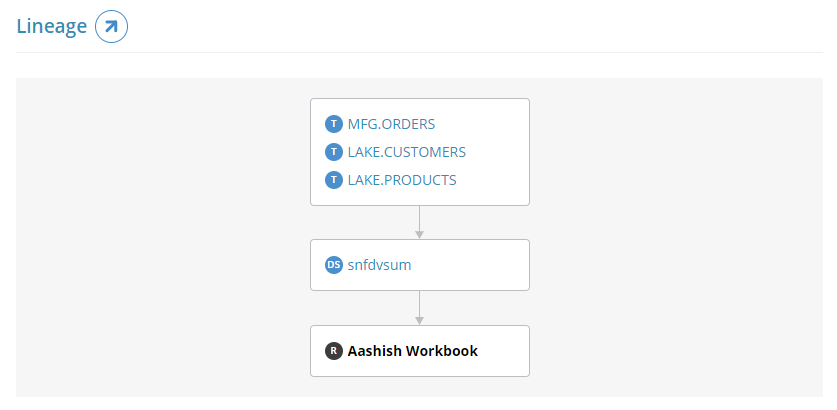The height and width of the screenshot is (410, 837).
Task: Open the MFG.ORDERS table link
Action: 391,124
